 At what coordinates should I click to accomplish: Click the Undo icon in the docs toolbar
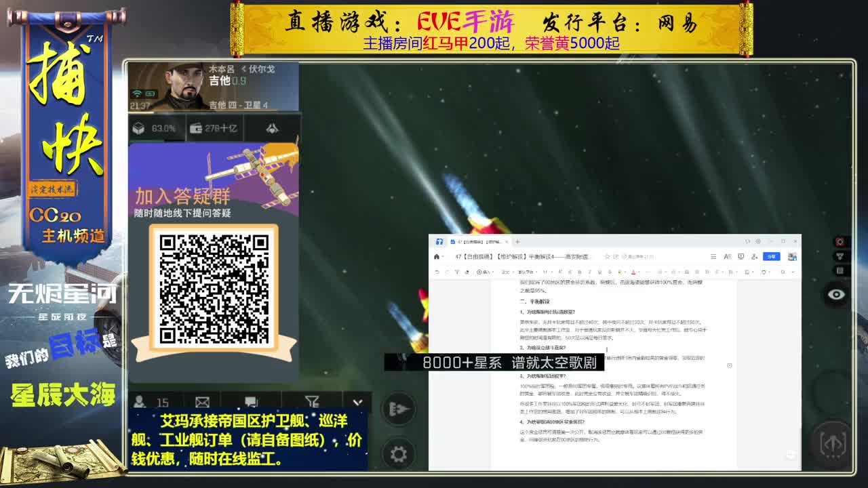436,272
